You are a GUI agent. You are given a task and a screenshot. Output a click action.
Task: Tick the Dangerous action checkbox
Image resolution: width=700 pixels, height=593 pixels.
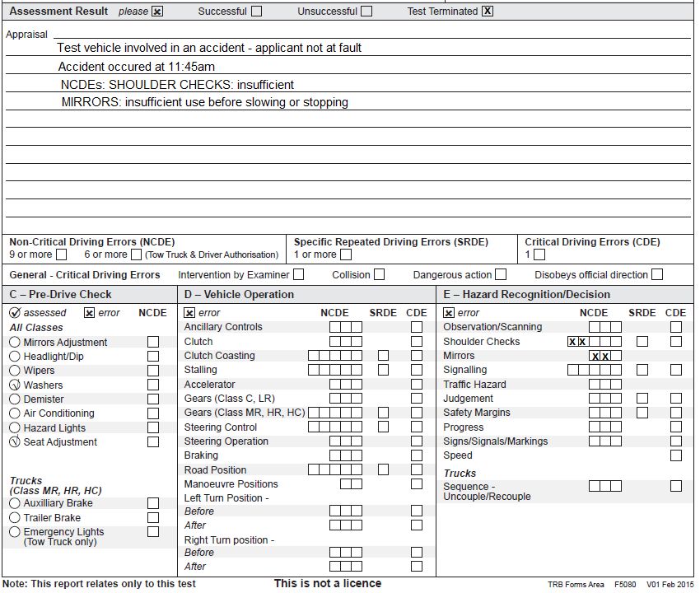pos(501,274)
